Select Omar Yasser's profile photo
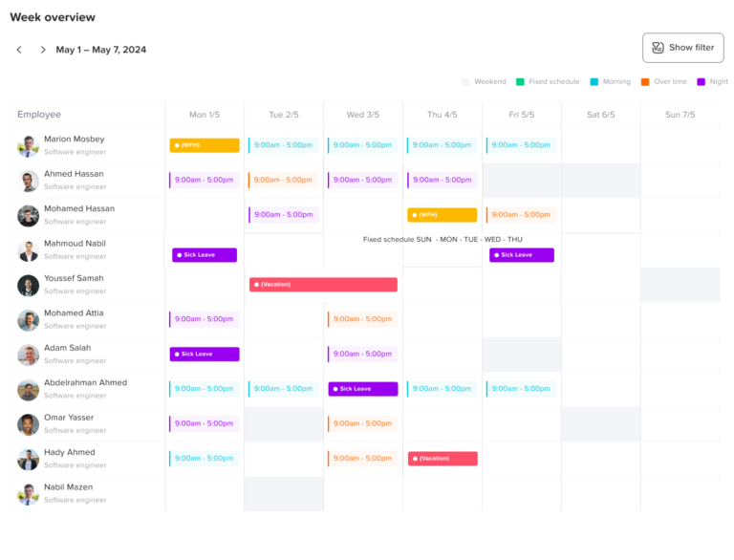This screenshot has height=560, width=734. click(29, 424)
